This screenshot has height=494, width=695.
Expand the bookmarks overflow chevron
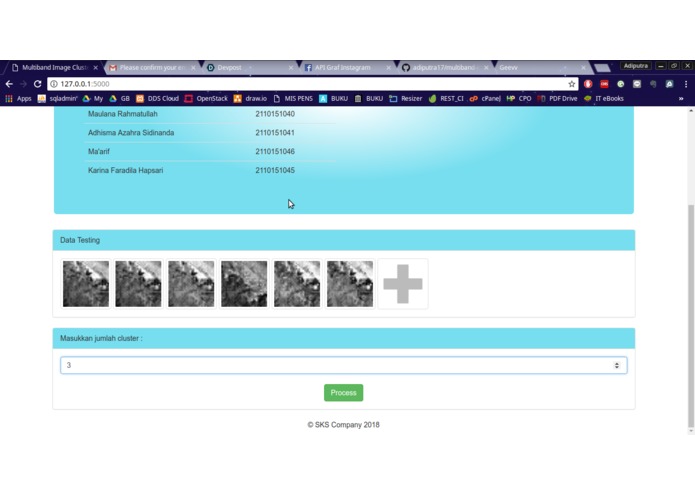tap(681, 98)
